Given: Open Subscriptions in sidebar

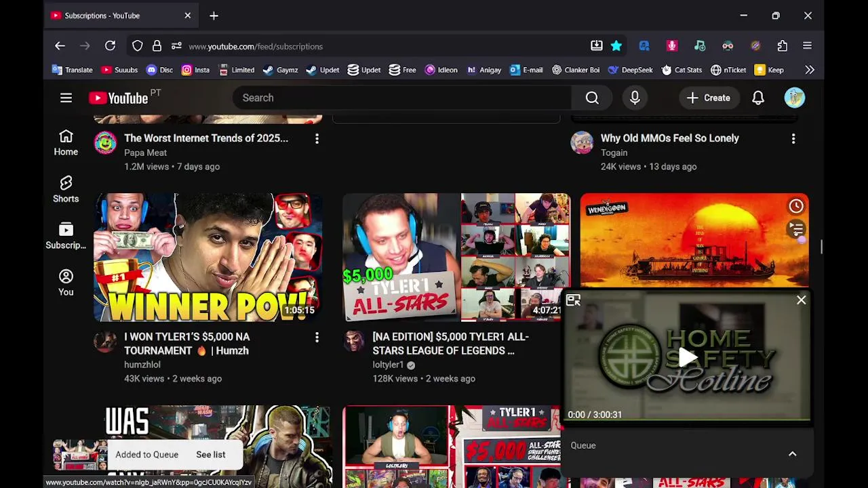Looking at the screenshot, I should pos(66,236).
